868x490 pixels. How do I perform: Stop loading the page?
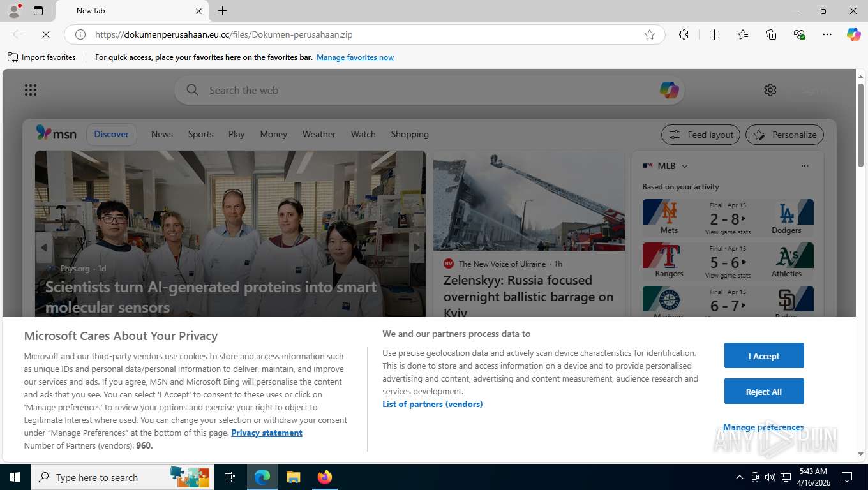coord(45,34)
